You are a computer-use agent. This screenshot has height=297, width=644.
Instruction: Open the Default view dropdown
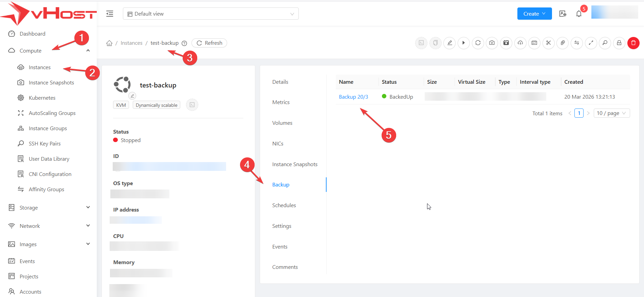coord(210,14)
